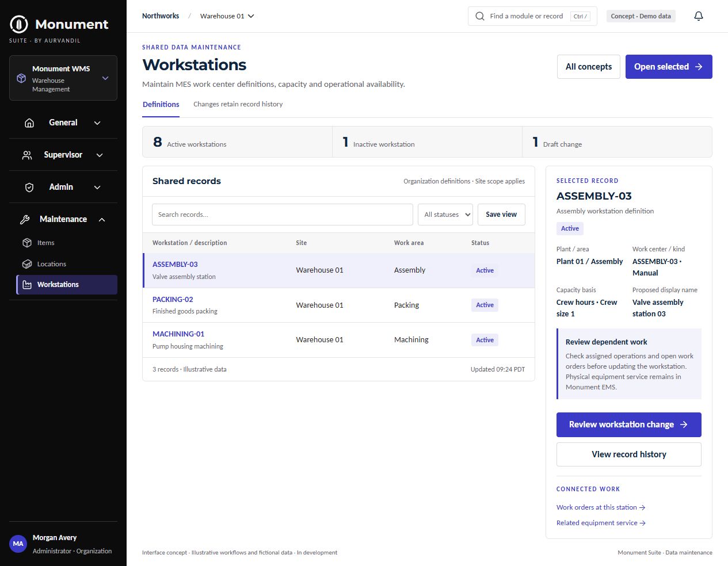Open the Items maintenance page
Screen dimensions: 728x566
[67, 243]
